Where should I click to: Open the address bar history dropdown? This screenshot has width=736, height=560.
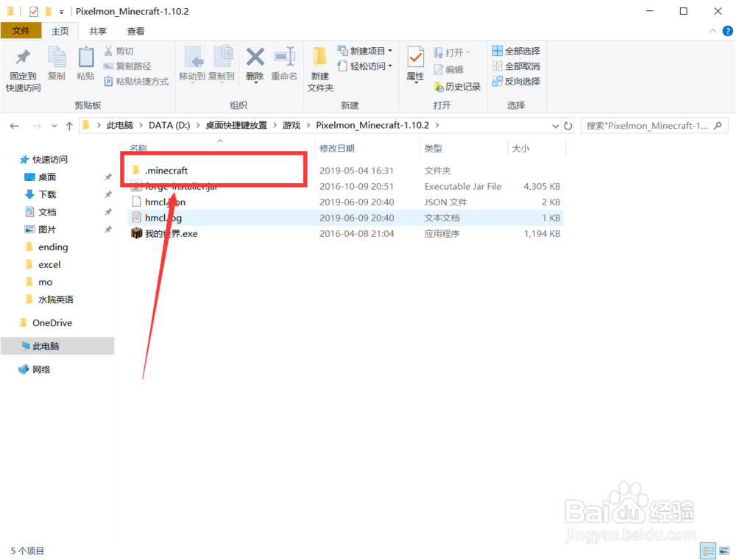point(555,126)
